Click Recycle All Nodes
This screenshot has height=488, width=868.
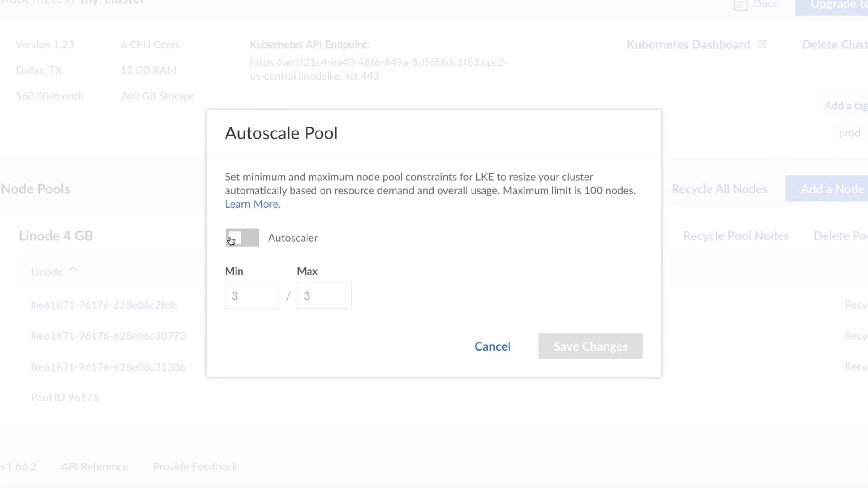tap(719, 189)
